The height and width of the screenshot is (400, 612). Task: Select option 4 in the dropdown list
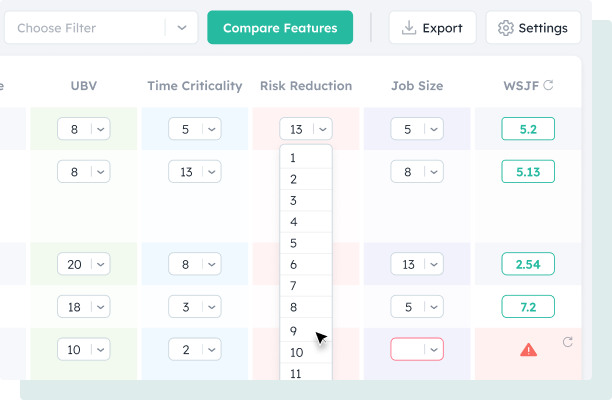(x=306, y=222)
